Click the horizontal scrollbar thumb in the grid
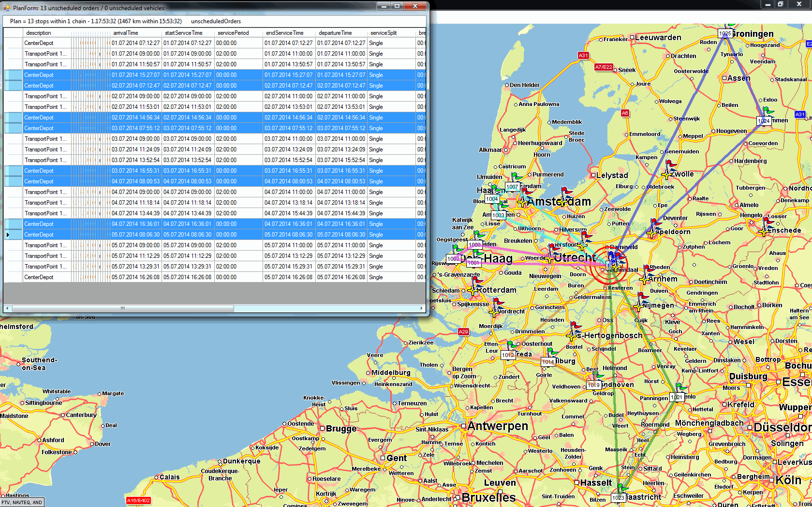812x507 pixels. point(123,308)
